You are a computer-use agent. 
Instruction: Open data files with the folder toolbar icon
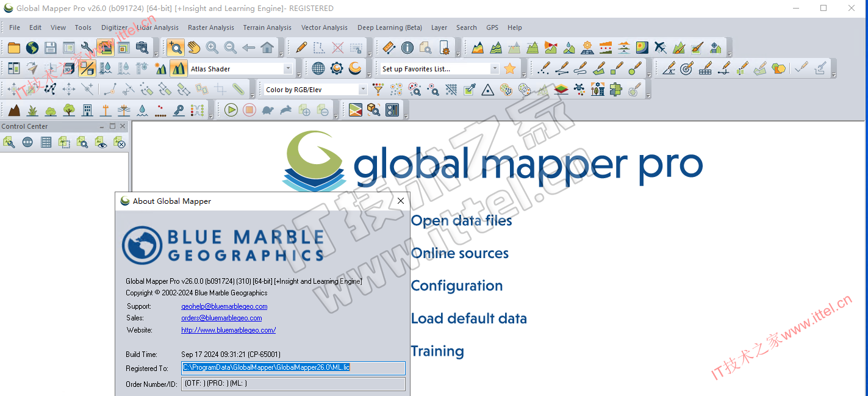point(13,48)
